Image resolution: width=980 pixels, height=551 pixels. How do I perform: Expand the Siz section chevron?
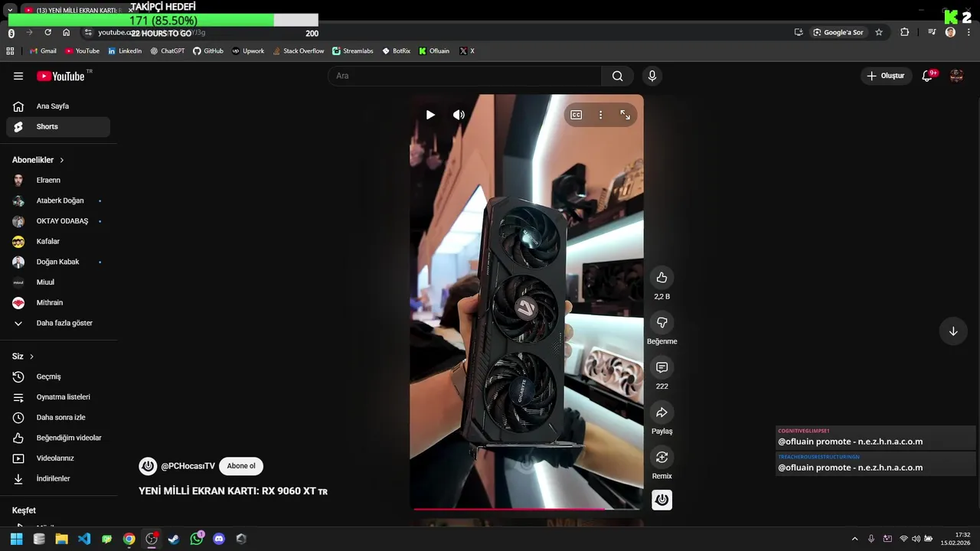(31, 357)
